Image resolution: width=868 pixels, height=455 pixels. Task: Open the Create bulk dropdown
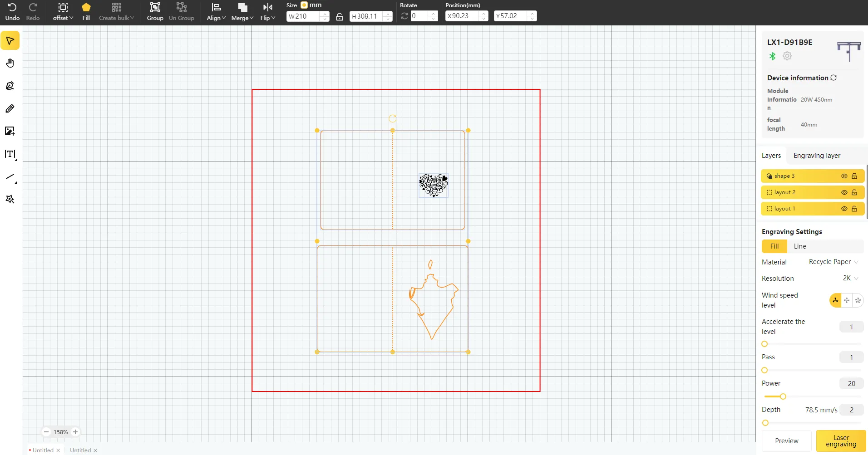coord(117,12)
